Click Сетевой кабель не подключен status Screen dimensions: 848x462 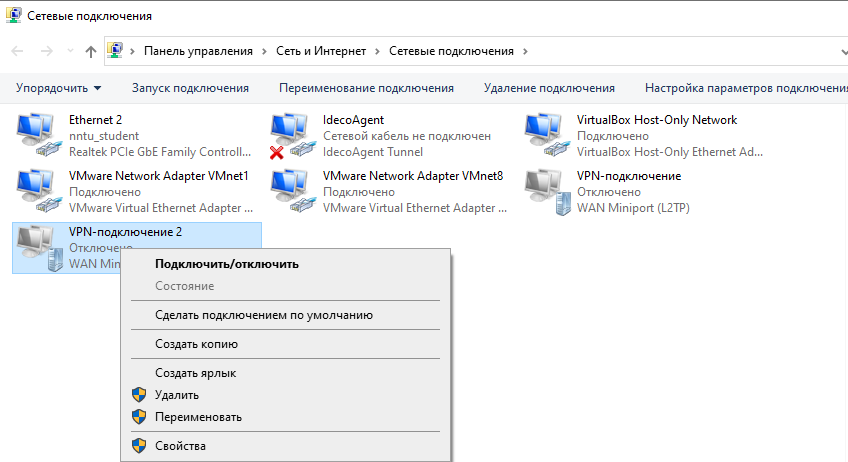(407, 136)
